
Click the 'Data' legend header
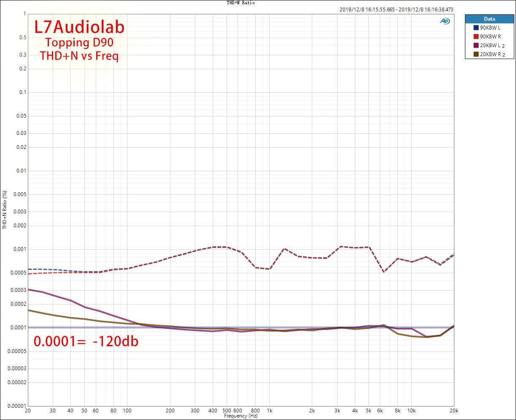(x=489, y=19)
